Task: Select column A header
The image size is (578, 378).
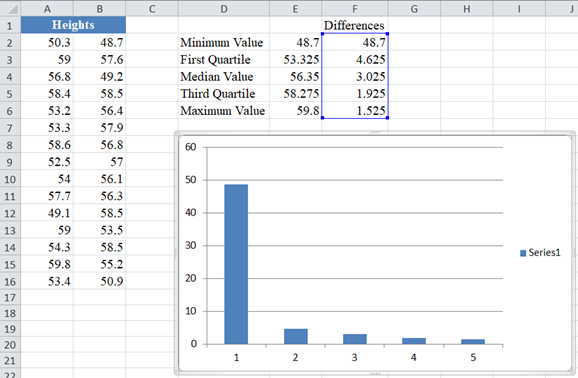Action: click(x=47, y=8)
